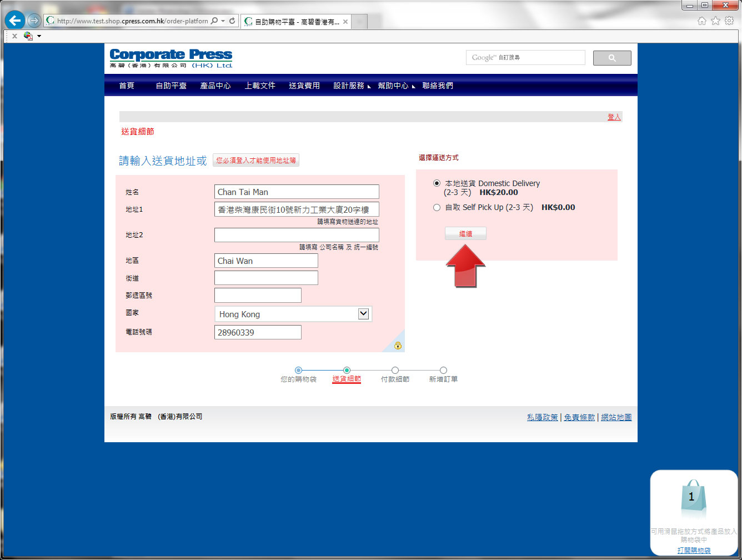This screenshot has height=560, width=742.
Task: Open 送貨費用 in the navigation bar
Action: click(304, 86)
